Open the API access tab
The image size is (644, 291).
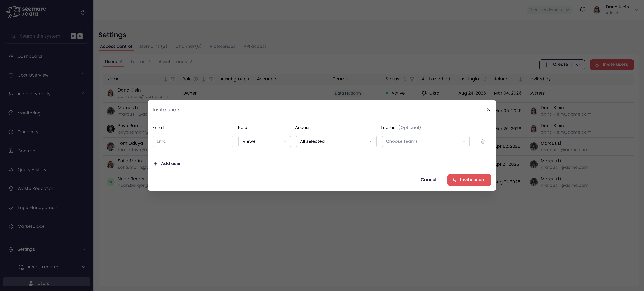point(255,47)
